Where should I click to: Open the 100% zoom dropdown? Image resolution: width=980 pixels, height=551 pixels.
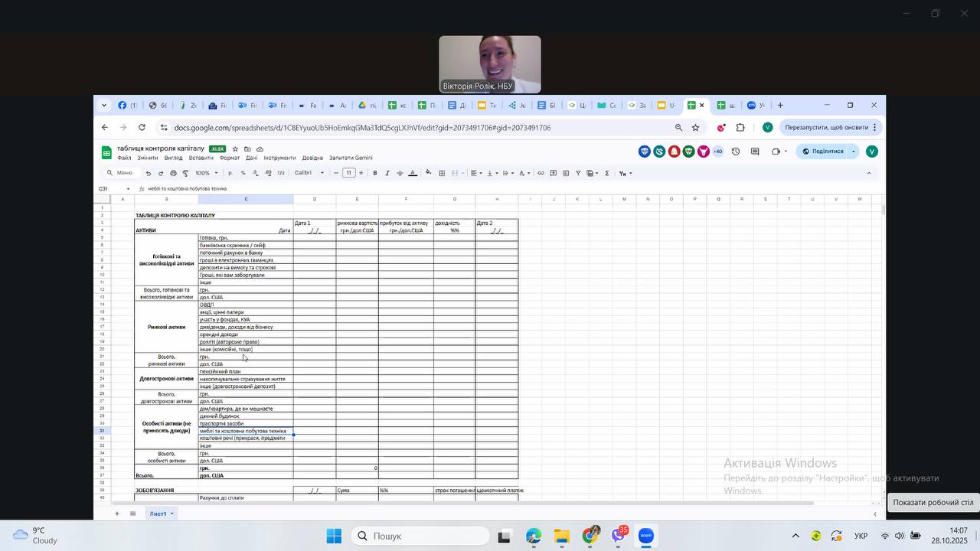[206, 173]
